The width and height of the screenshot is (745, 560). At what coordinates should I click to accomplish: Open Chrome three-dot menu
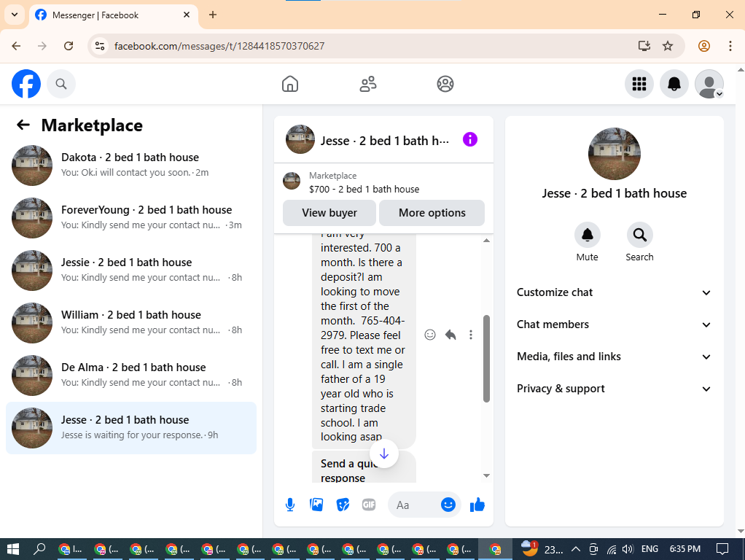pyautogui.click(x=730, y=46)
